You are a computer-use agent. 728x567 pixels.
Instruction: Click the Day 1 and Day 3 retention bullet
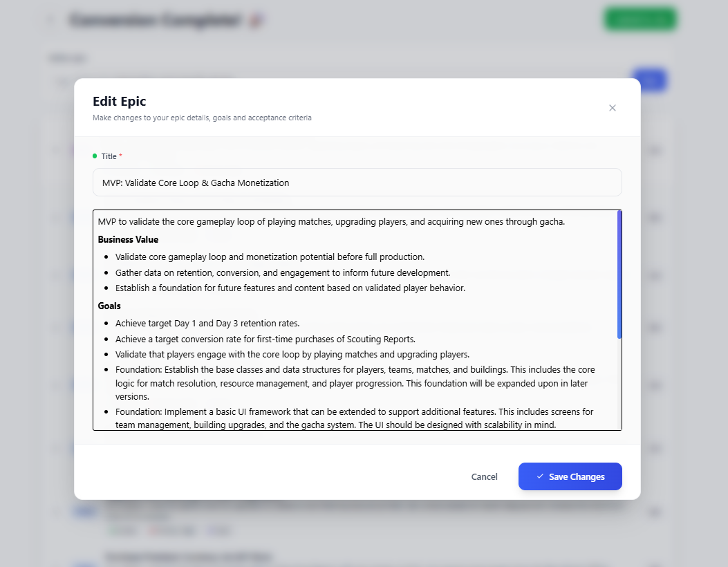207,323
